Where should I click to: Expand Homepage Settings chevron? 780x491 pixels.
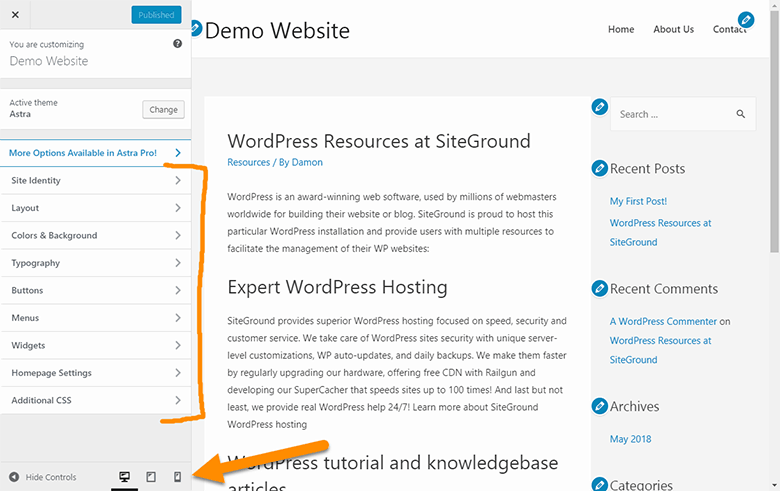pyautogui.click(x=178, y=372)
